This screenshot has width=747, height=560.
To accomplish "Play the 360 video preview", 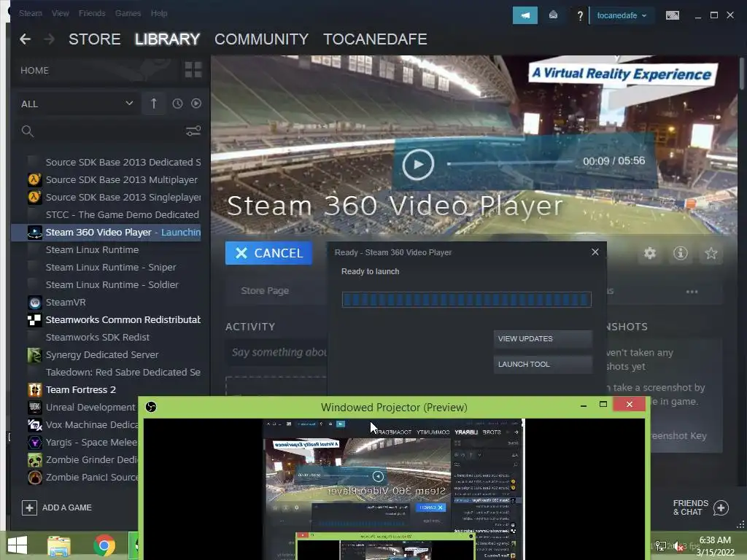I will click(418, 164).
